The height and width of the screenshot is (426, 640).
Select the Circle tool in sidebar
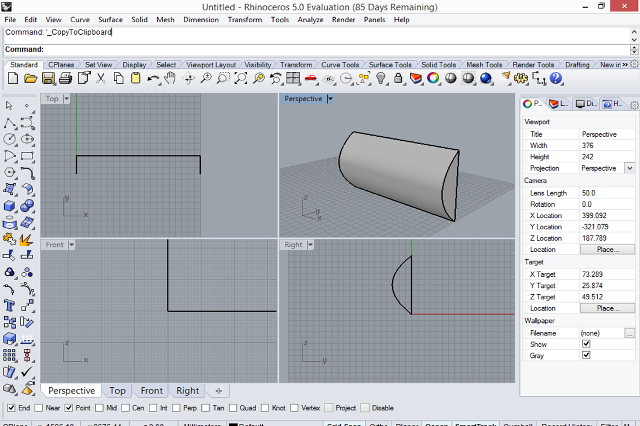(10, 139)
